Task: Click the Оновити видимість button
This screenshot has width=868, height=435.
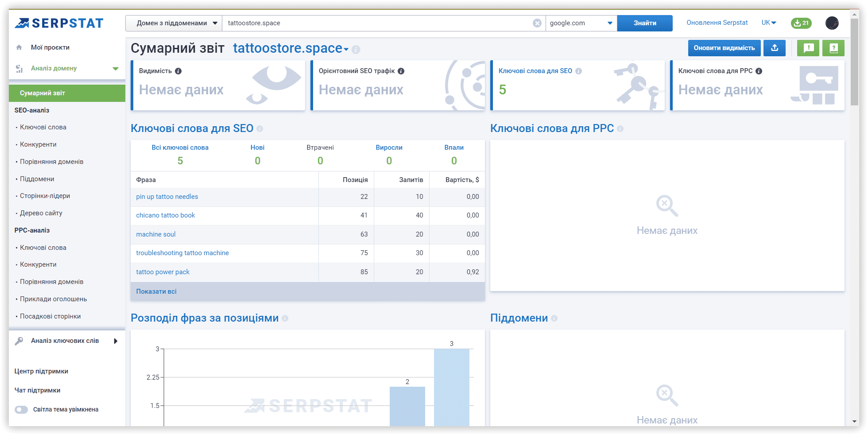Action: point(724,48)
